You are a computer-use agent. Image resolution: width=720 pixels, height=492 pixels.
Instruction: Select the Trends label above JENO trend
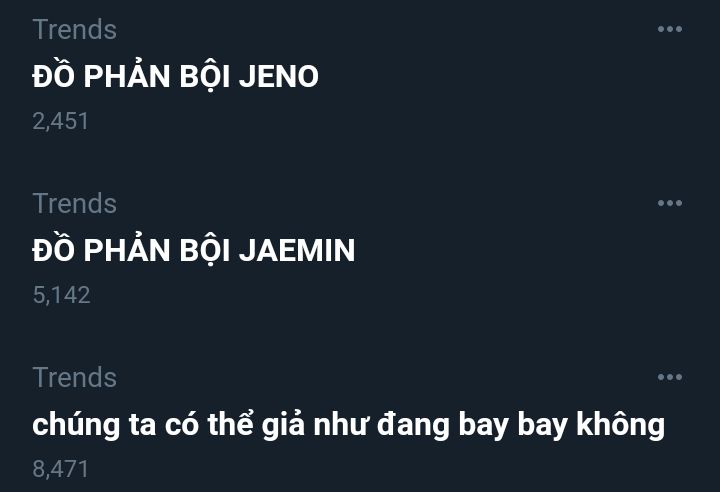tap(74, 29)
